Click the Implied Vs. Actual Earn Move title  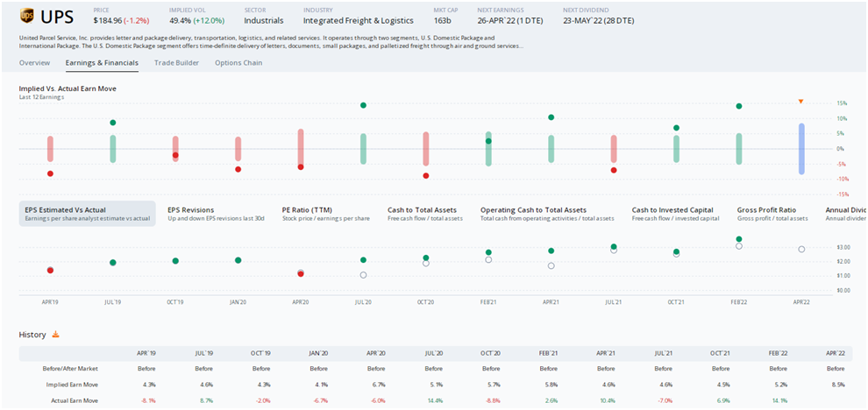coord(68,88)
